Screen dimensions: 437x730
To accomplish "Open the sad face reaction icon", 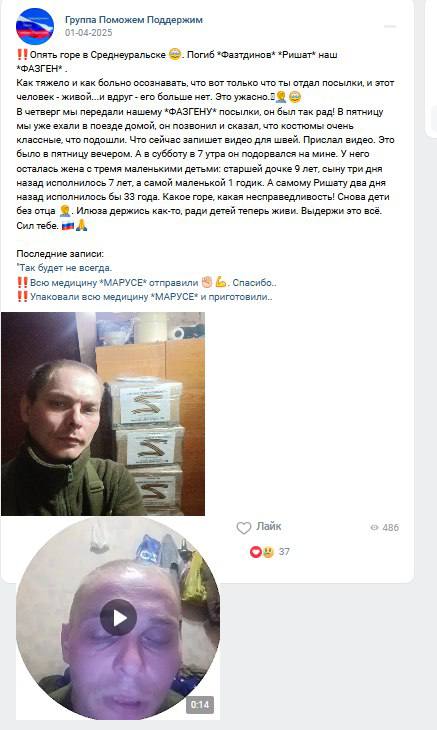I will (x=267, y=552).
